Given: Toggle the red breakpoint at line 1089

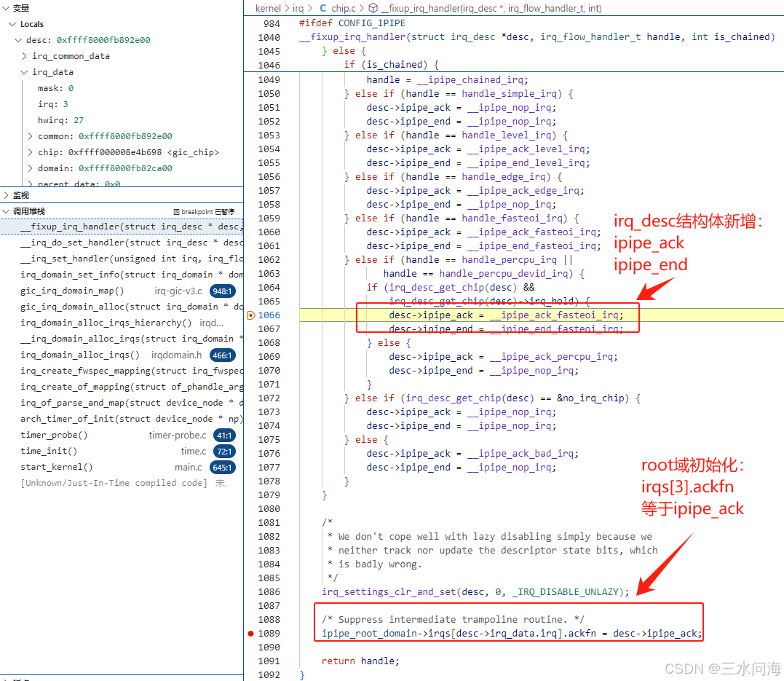Looking at the screenshot, I should coord(250,634).
